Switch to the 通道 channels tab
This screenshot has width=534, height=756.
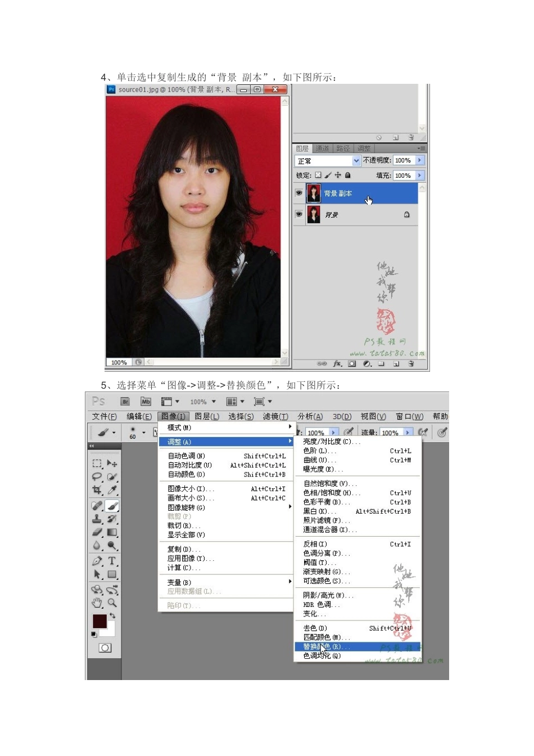[x=323, y=148]
